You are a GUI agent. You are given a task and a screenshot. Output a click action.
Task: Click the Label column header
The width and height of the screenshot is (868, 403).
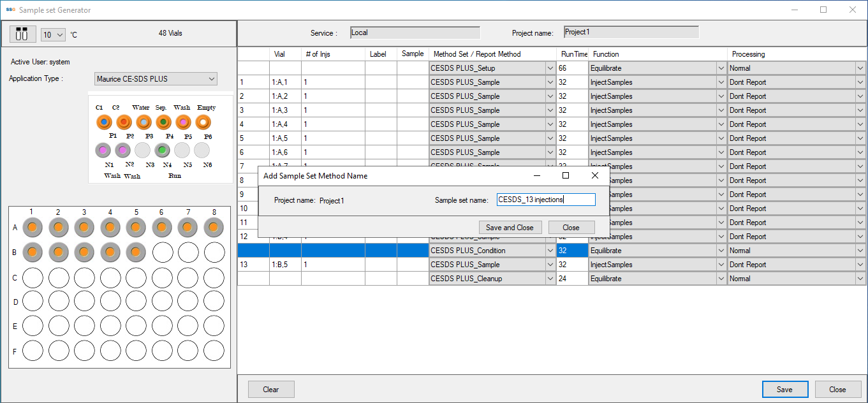(381, 54)
